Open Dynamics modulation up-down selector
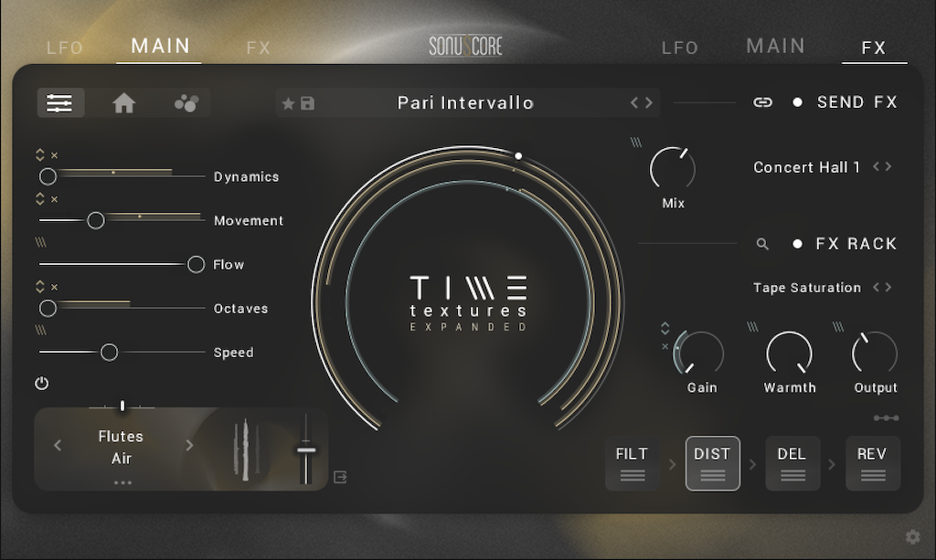 click(40, 155)
